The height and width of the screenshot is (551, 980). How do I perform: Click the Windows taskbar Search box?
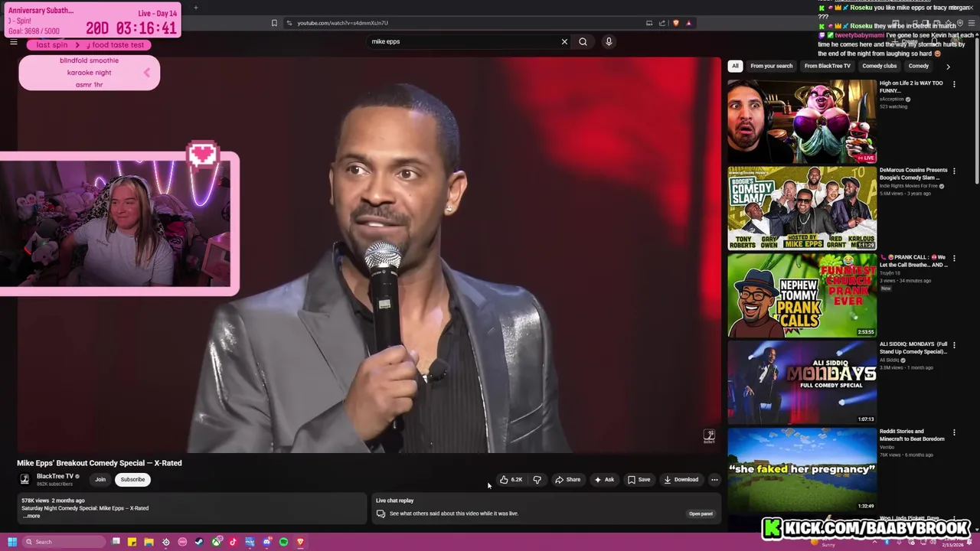63,542
